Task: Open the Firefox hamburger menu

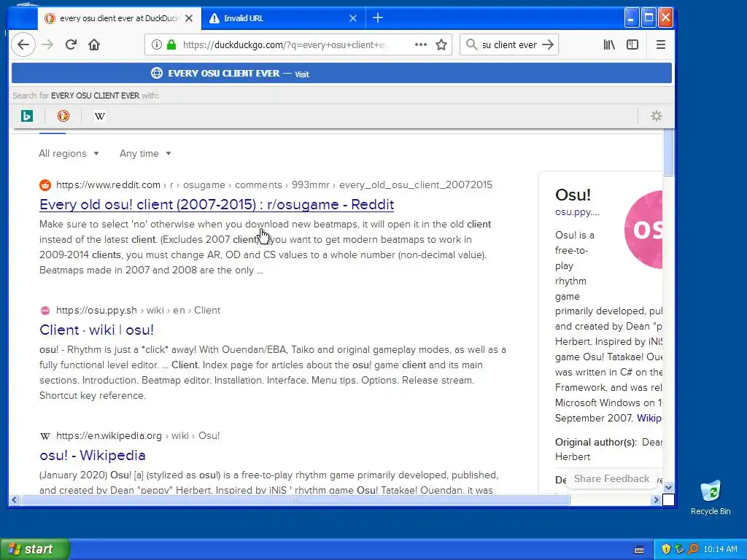Action: (661, 44)
